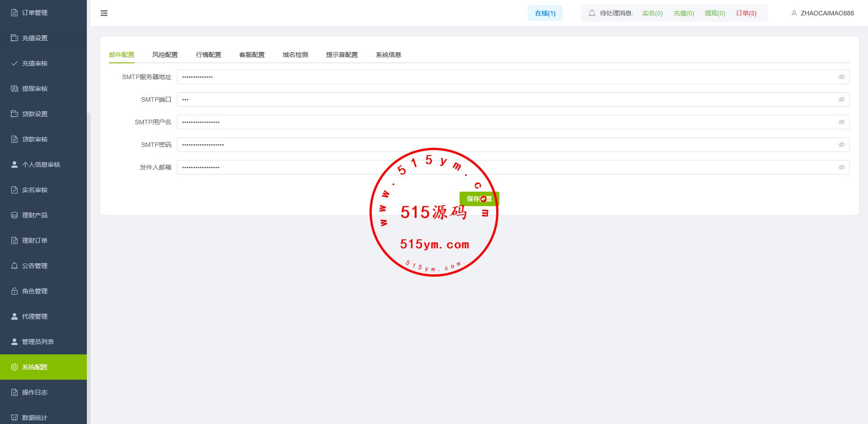Open the 管理员列表 sidebar item

click(38, 342)
